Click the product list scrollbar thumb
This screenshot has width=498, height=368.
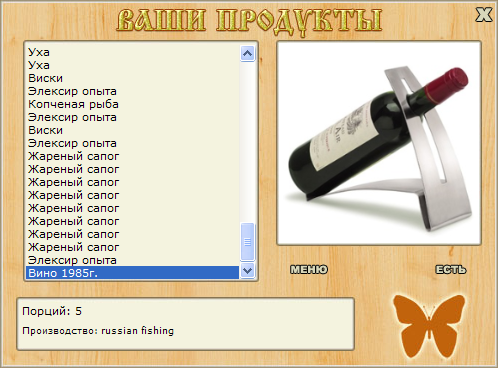247,242
